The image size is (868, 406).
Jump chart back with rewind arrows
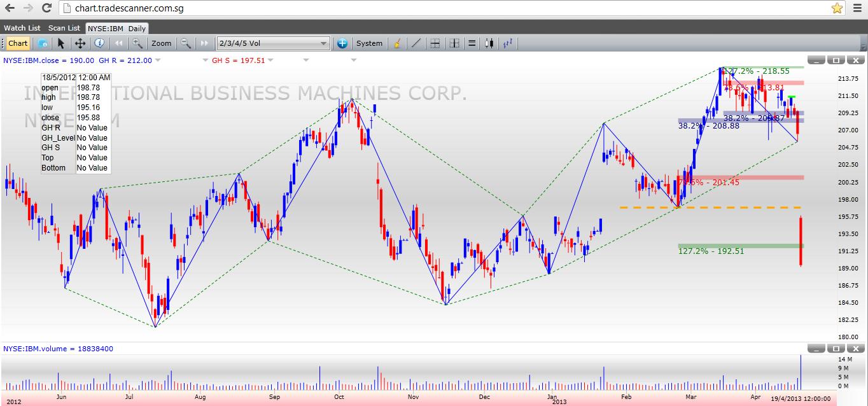118,43
